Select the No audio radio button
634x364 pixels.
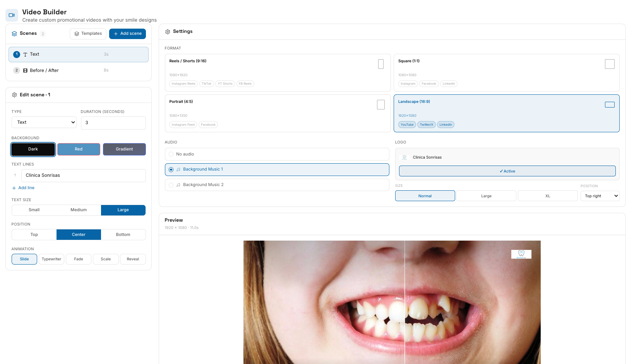click(171, 154)
